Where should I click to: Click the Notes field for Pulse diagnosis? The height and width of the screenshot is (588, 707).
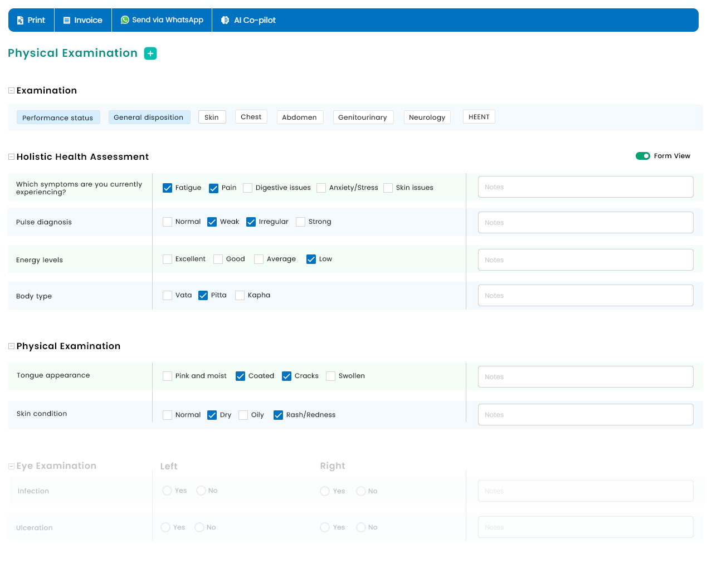(585, 223)
